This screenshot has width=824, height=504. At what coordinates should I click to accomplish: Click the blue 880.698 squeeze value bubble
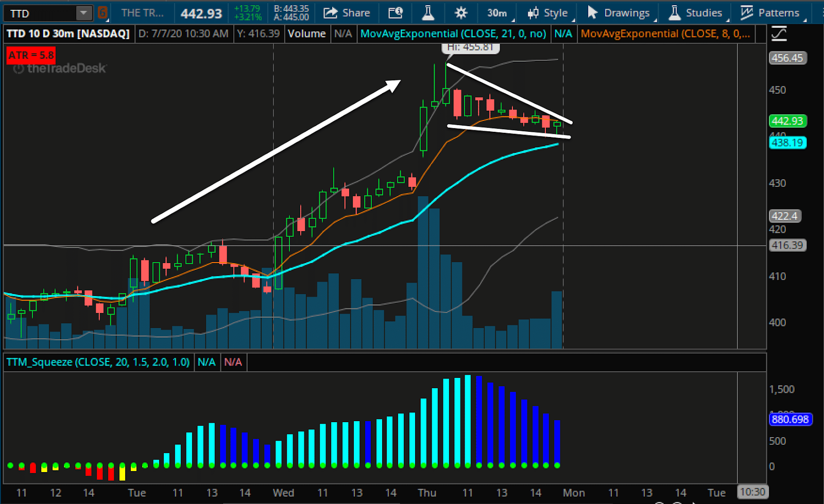[790, 420]
